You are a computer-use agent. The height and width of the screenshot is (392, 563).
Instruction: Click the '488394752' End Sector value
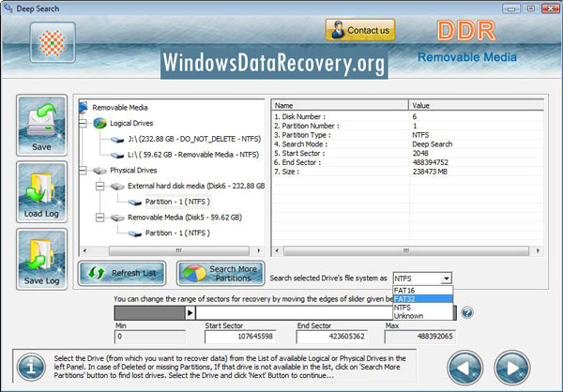[430, 162]
